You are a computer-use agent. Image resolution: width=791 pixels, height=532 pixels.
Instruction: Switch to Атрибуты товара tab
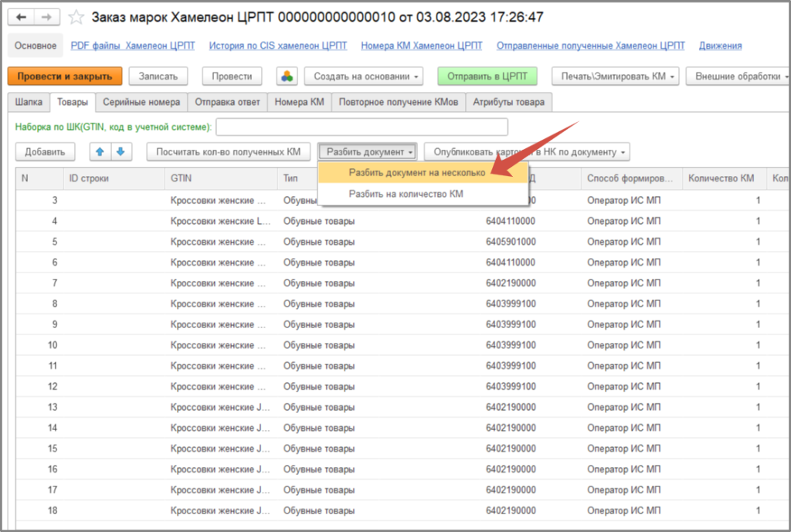[508, 102]
